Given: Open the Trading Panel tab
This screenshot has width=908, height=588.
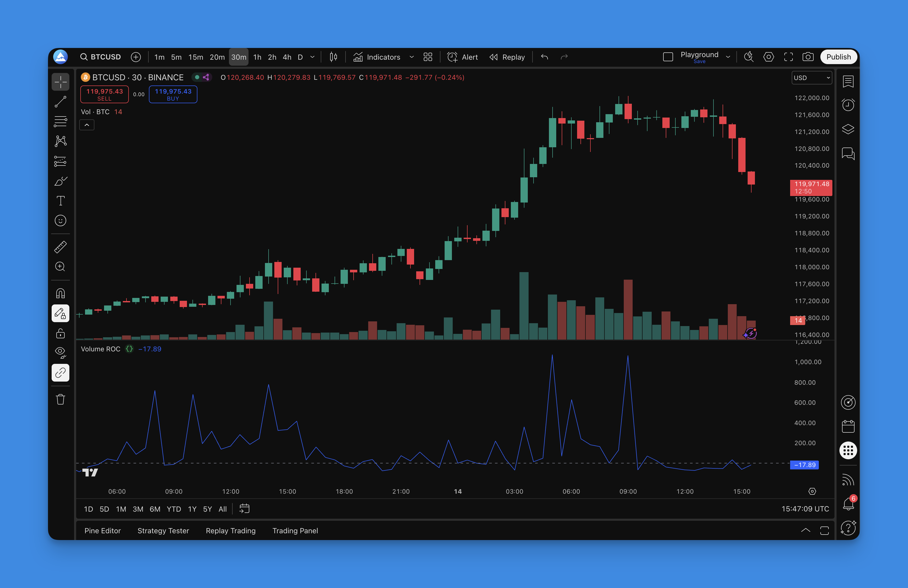Looking at the screenshot, I should (x=295, y=530).
